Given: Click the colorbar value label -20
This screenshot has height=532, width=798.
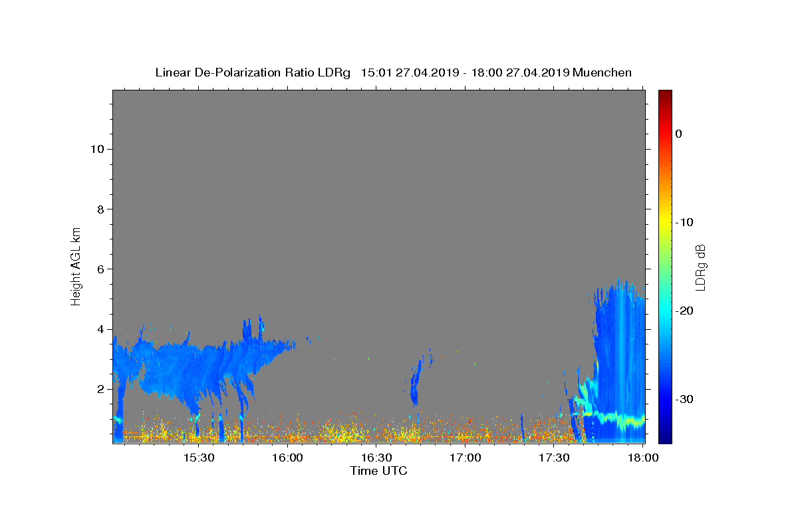Looking at the screenshot, I should [685, 311].
